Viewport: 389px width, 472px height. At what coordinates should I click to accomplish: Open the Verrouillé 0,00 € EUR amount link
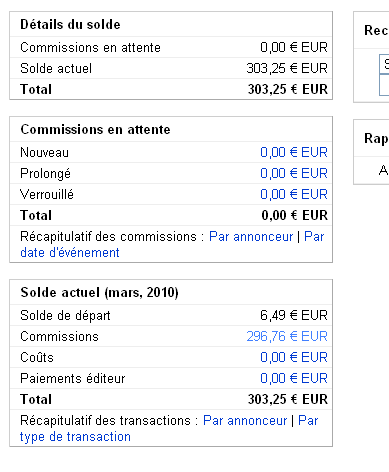[294, 194]
